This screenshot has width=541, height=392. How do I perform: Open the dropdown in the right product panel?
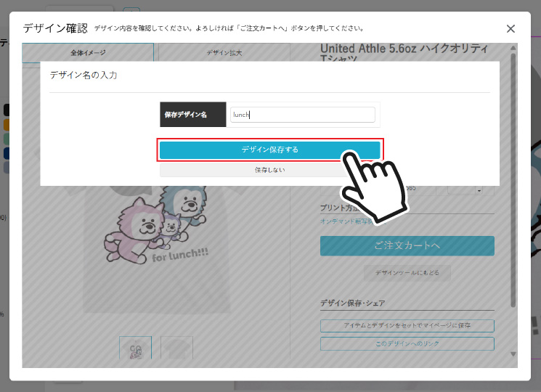pyautogui.click(x=479, y=190)
